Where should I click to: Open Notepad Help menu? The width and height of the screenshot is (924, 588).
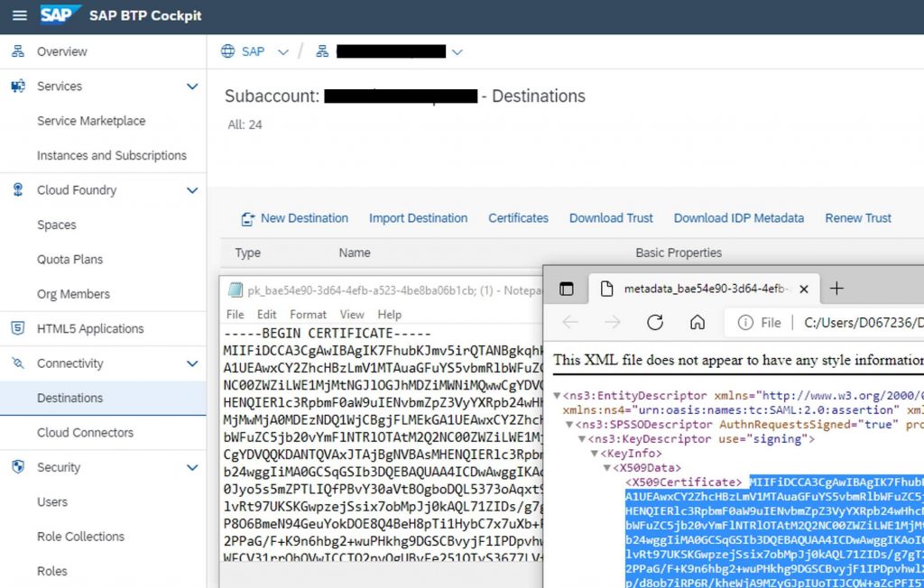(389, 314)
